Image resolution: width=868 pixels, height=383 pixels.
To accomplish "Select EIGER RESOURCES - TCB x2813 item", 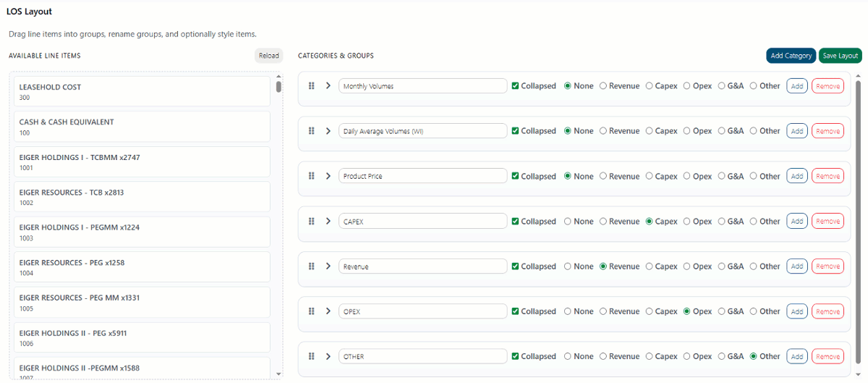I will tap(142, 197).
